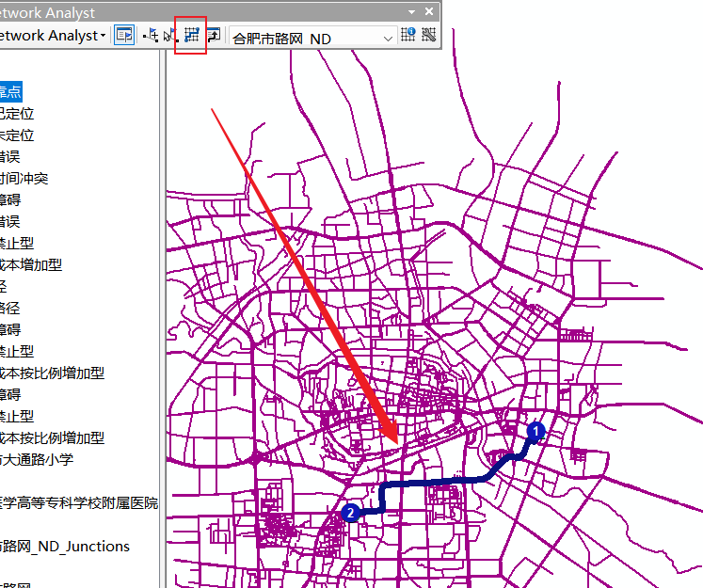Click the Solve route analysis icon

point(191,35)
